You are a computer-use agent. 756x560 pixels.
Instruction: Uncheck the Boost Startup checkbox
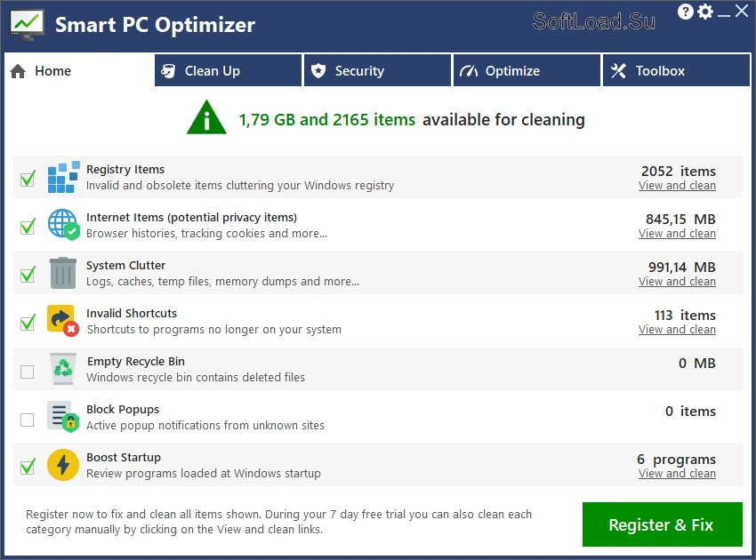(x=28, y=467)
